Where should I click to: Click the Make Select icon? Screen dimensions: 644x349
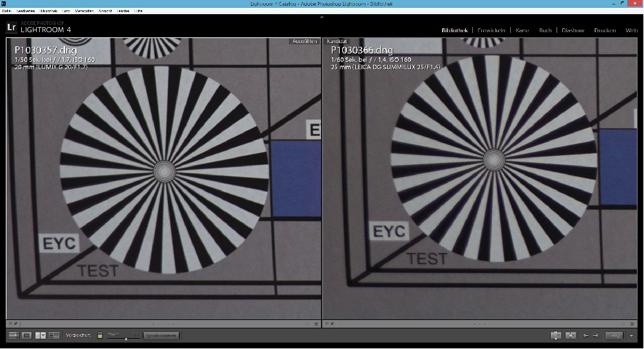click(571, 335)
